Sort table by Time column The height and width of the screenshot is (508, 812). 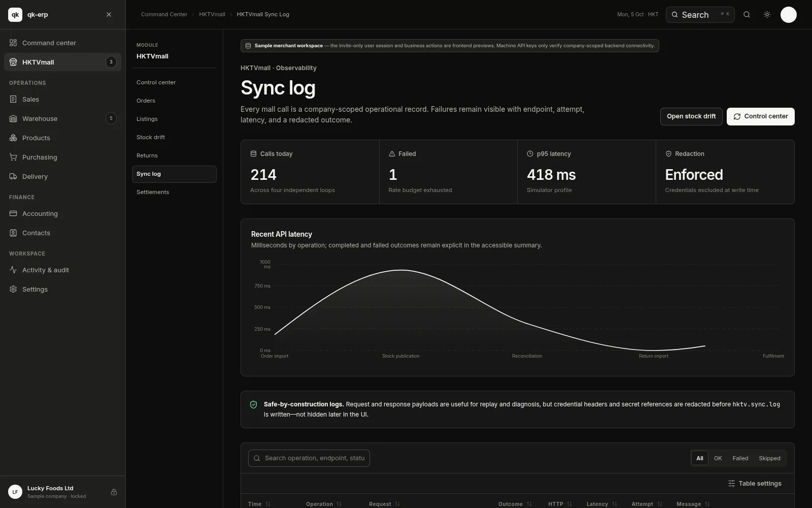point(259,504)
